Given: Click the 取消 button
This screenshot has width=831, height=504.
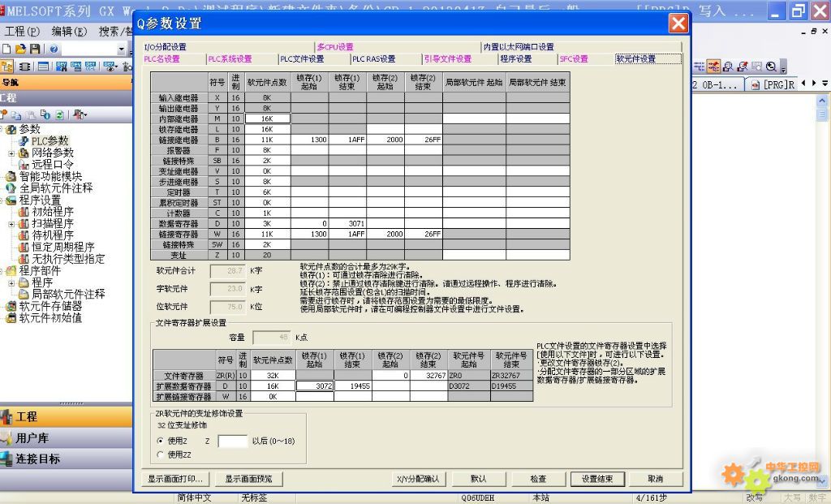Looking at the screenshot, I should (656, 479).
